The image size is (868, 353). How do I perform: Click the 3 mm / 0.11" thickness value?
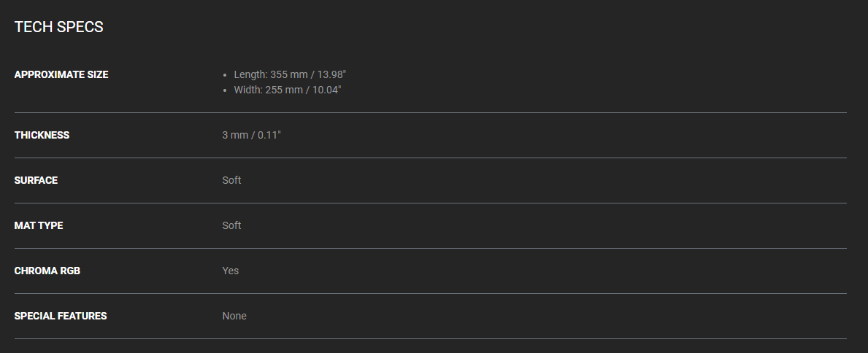point(251,135)
